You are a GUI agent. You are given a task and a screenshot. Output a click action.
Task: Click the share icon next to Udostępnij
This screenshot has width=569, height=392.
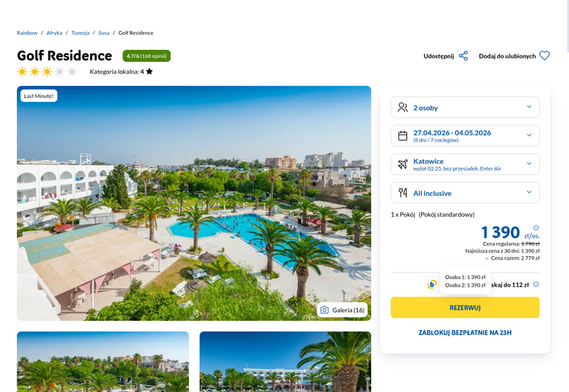(x=463, y=56)
